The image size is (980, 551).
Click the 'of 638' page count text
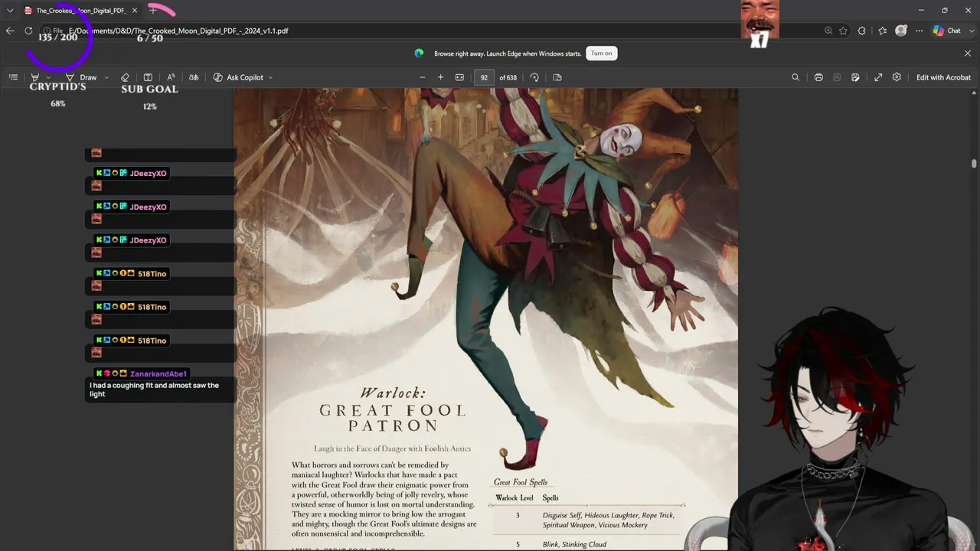tap(508, 77)
